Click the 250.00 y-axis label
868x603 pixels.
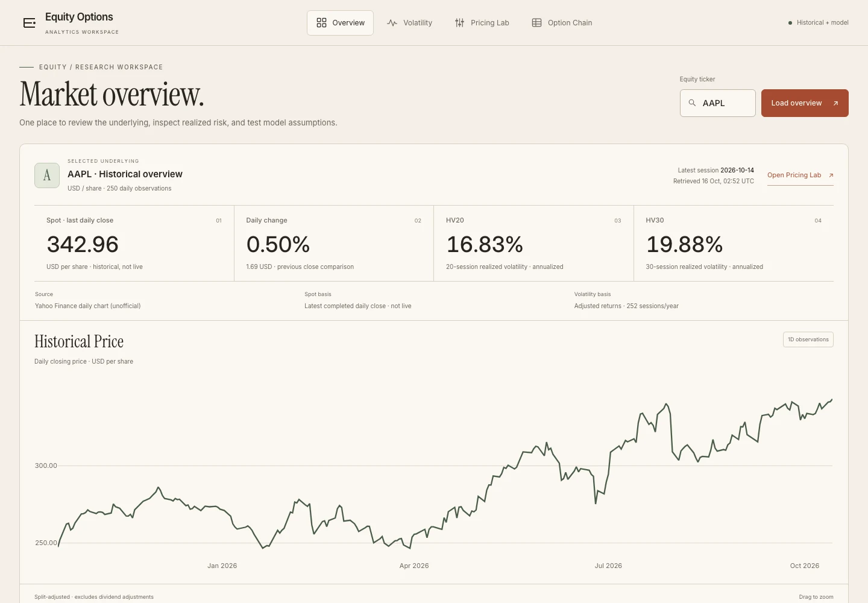pyautogui.click(x=46, y=543)
